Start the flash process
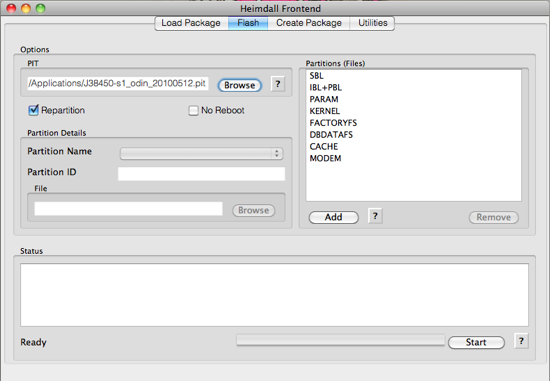 (476, 342)
